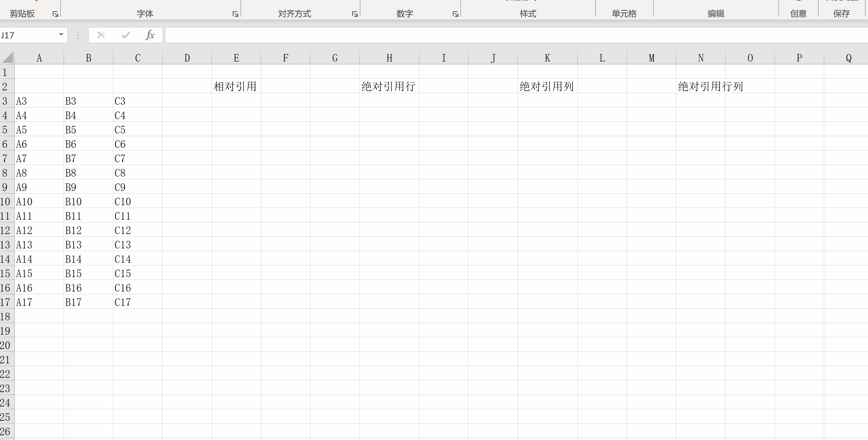The width and height of the screenshot is (868, 440).
Task: Click cell containing 绝对引用列
Action: (547, 86)
